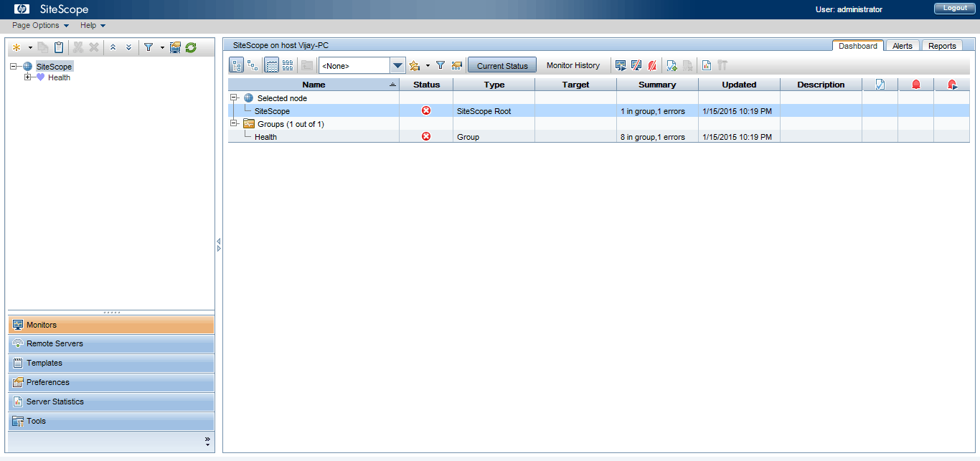Sort by the Updated column header
The height and width of the screenshot is (461, 980).
[739, 85]
